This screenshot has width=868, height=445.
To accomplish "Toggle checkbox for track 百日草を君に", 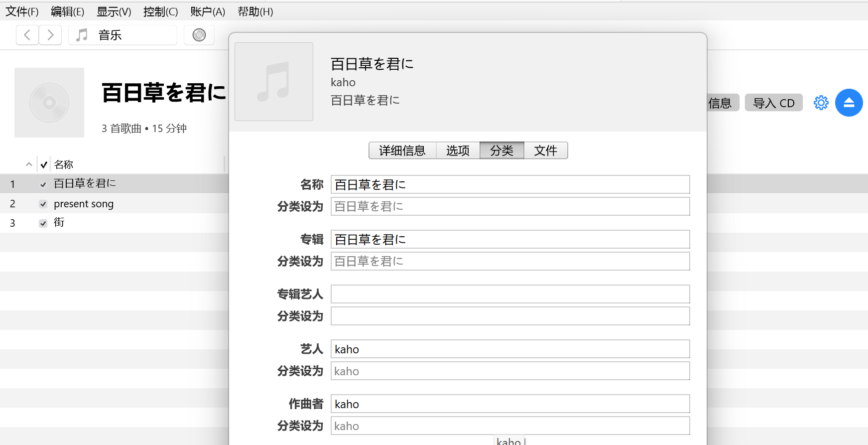I will (x=43, y=184).
